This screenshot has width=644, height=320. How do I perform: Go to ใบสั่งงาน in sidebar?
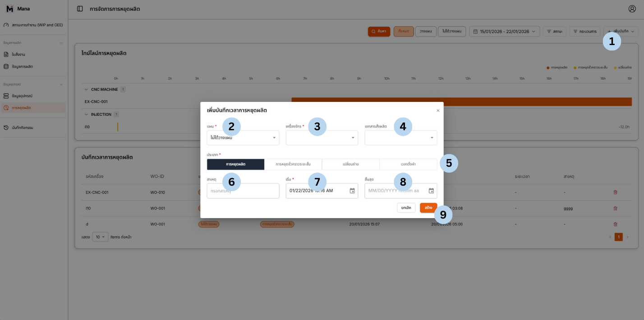(18, 55)
